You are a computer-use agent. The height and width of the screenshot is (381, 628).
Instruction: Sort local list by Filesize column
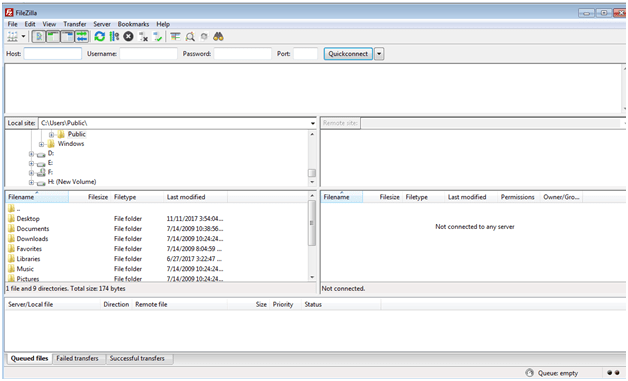[x=90, y=197]
